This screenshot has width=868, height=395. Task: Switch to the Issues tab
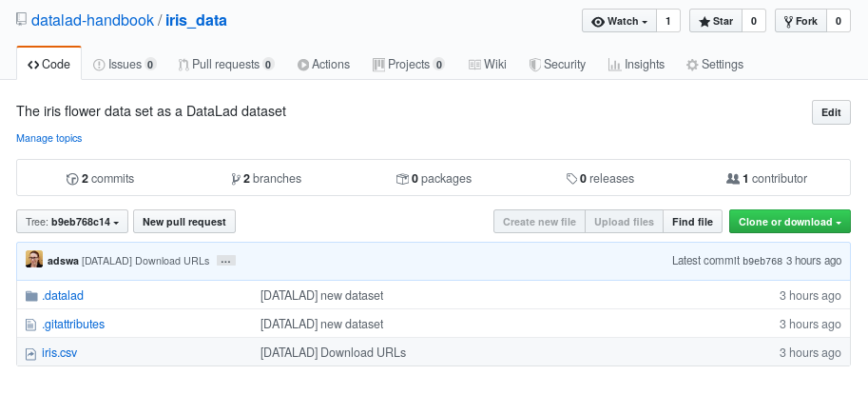[125, 65]
